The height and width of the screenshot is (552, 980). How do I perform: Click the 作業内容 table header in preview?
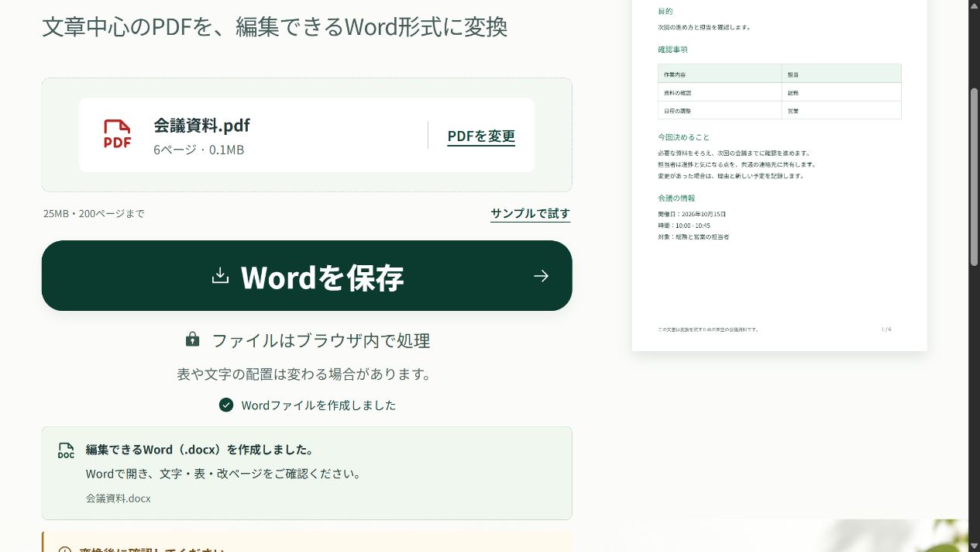pos(674,74)
